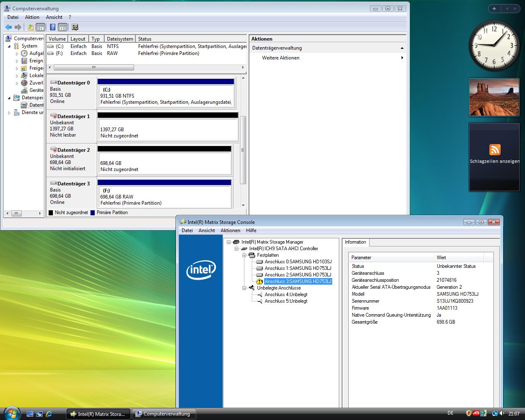Select the Datenträger 0 disk label
Viewport: 525px width, 420px height.
coord(71,92)
